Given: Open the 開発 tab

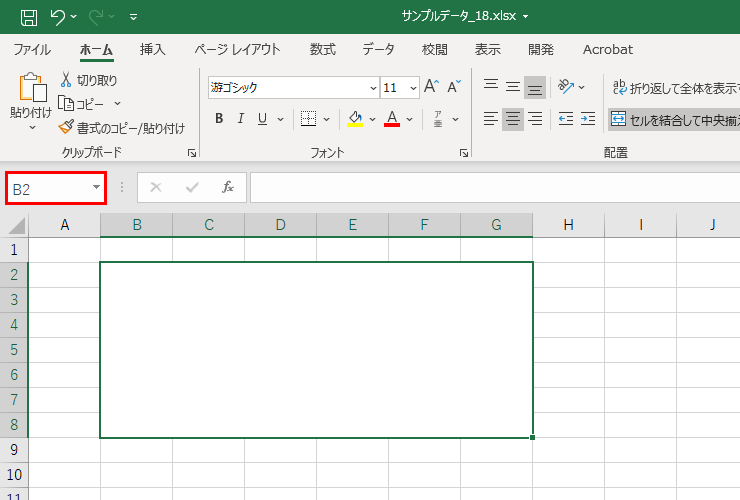Looking at the screenshot, I should click(x=541, y=50).
